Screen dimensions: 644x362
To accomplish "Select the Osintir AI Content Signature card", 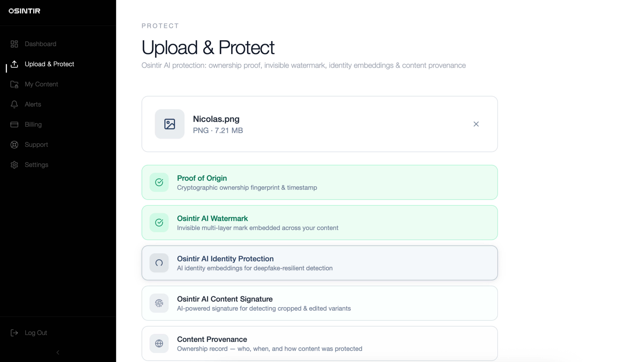I will [319, 303].
